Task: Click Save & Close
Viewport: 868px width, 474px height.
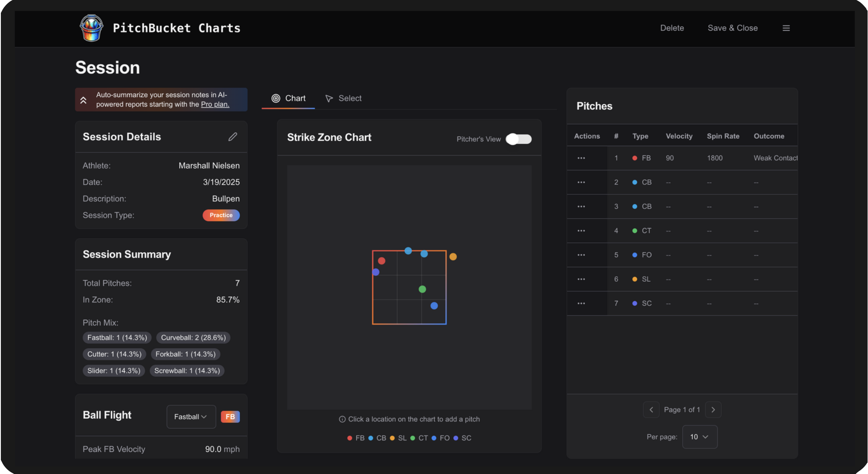Action: click(x=733, y=28)
